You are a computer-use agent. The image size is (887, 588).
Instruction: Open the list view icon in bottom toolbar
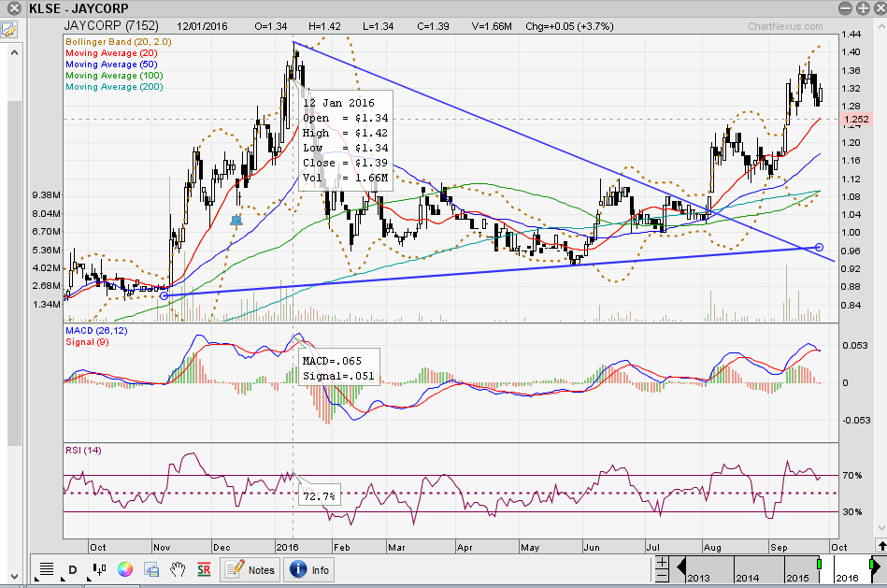pyautogui.click(x=47, y=569)
